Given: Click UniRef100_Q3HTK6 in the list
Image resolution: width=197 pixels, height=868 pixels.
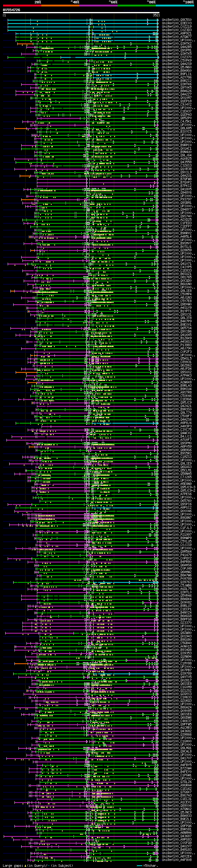Looking at the screenshot, I should [177, 84].
